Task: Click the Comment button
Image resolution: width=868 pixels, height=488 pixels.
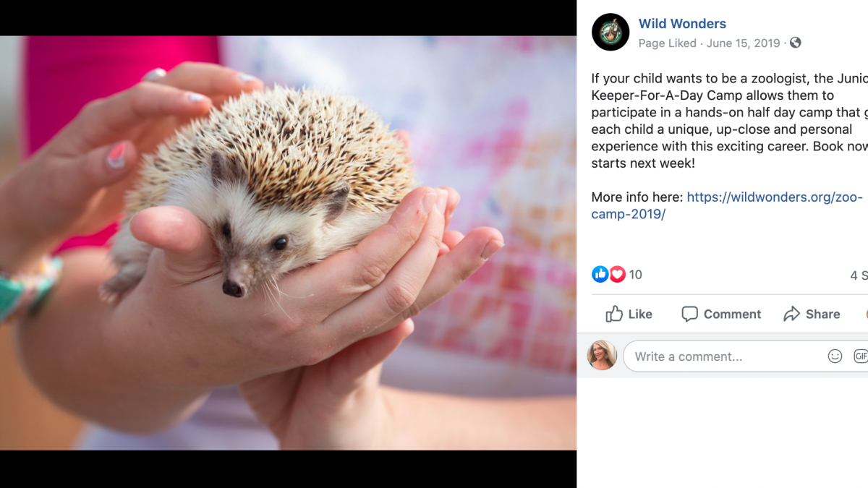Action: pos(721,314)
